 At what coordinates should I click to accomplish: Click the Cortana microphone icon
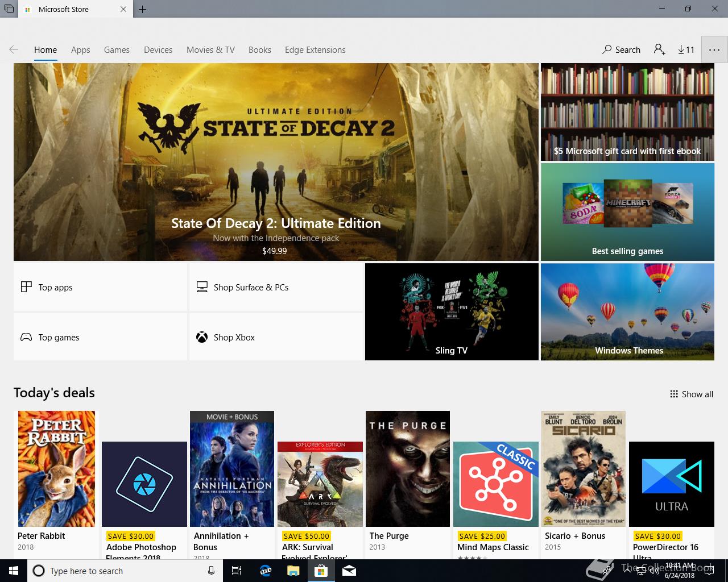(x=211, y=571)
